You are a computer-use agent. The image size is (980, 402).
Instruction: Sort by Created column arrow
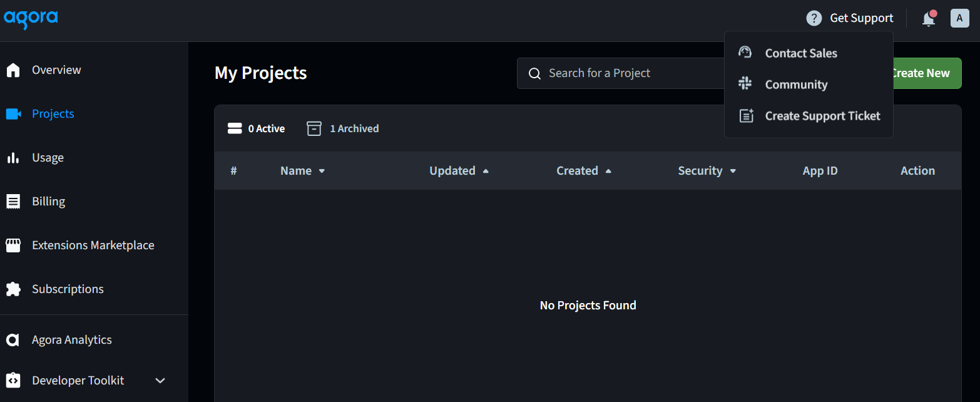[608, 171]
